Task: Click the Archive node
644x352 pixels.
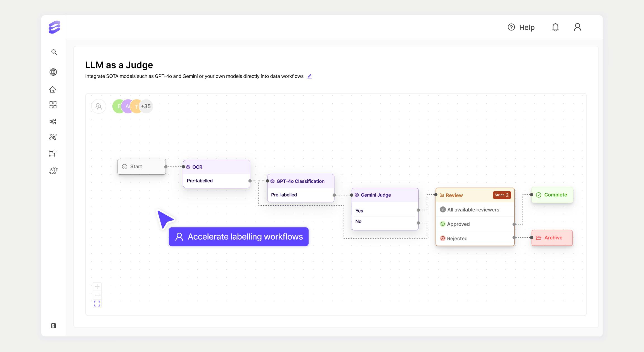Action: 552,238
